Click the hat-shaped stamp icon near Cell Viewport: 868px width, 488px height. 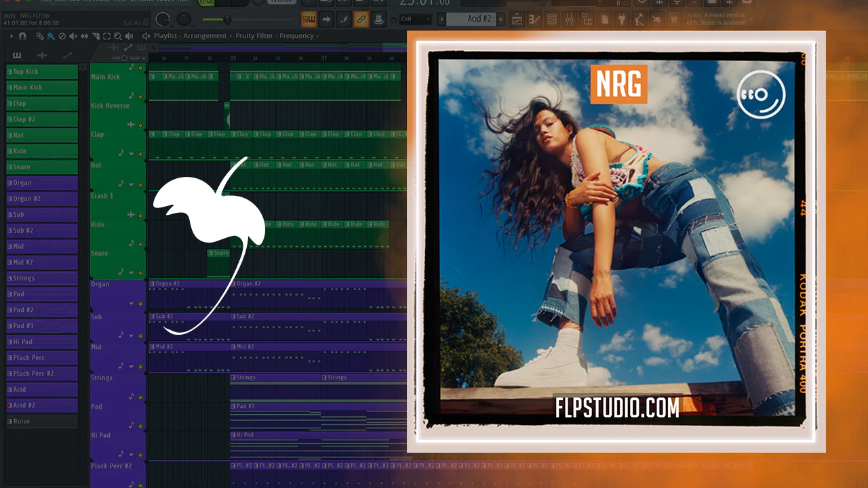(x=378, y=19)
